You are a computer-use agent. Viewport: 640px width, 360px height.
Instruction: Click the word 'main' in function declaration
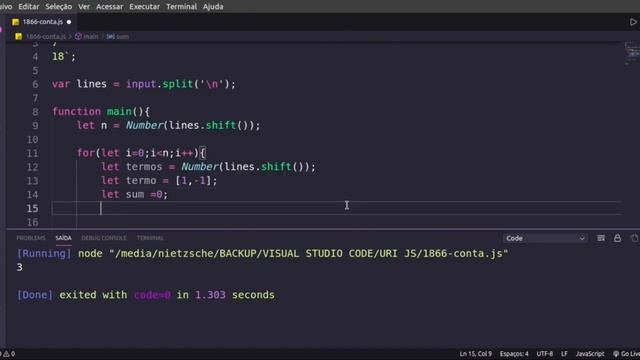119,111
